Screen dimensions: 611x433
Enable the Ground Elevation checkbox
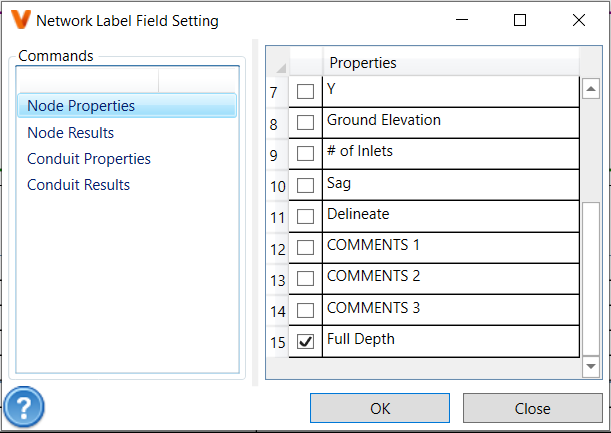click(306, 123)
